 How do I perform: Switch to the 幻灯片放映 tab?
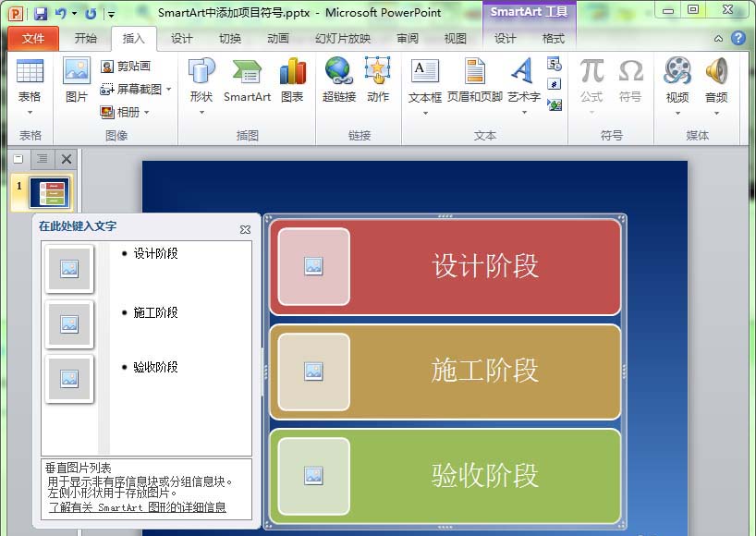343,39
